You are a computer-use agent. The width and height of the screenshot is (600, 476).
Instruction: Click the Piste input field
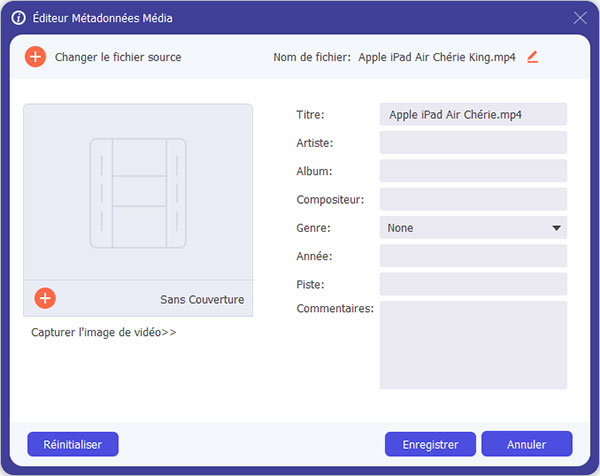click(473, 284)
